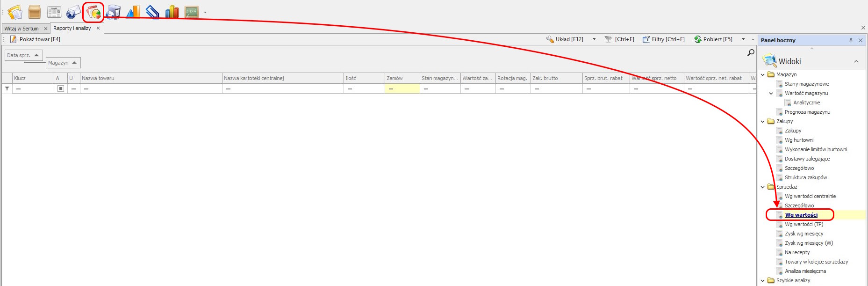868x286 pixels.
Task: Click the green chalkboard toolbar icon
Action: 191,12
